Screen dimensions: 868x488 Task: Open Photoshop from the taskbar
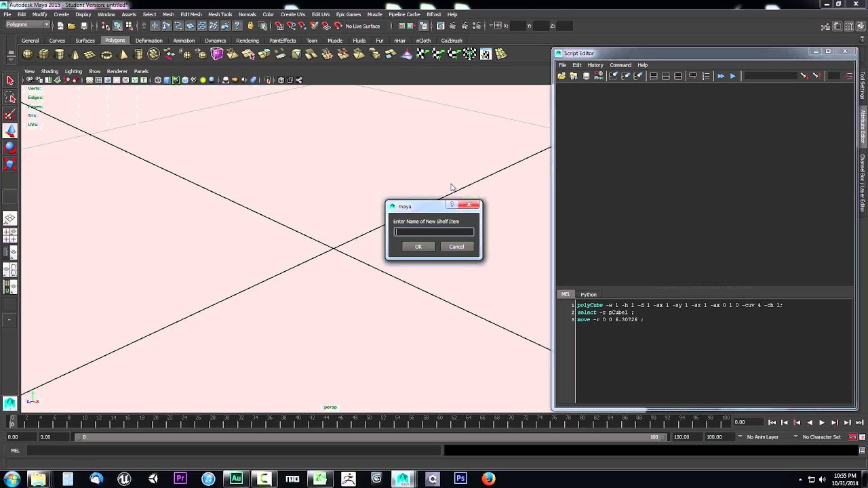[x=460, y=479]
